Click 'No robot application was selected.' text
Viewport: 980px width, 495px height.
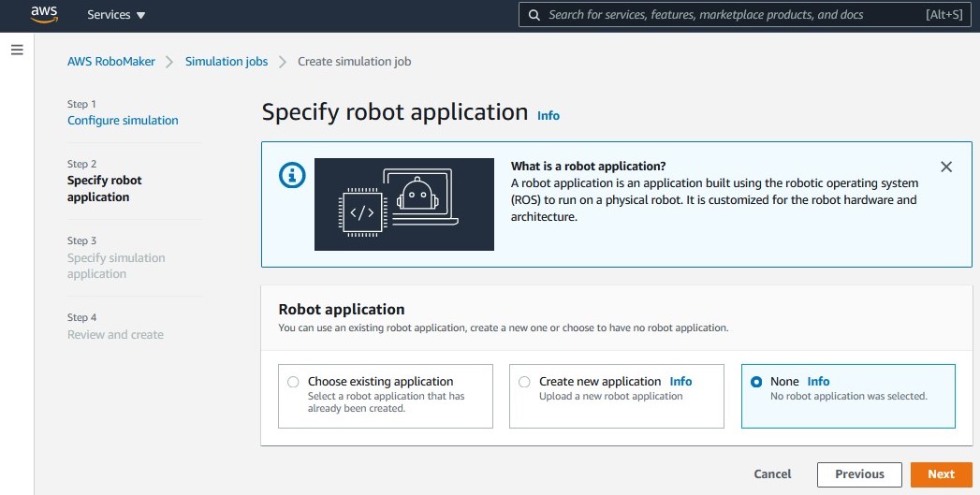pos(849,396)
